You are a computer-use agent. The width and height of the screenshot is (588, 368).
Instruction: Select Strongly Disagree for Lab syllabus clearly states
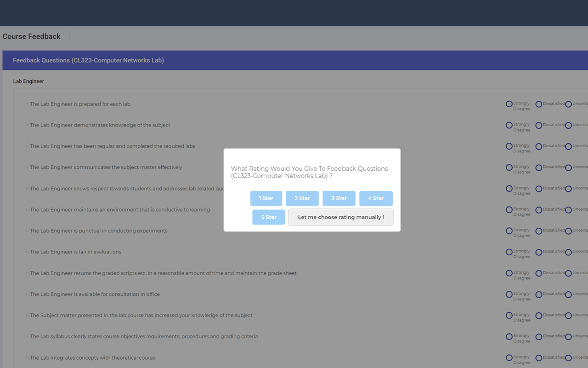pyautogui.click(x=509, y=337)
